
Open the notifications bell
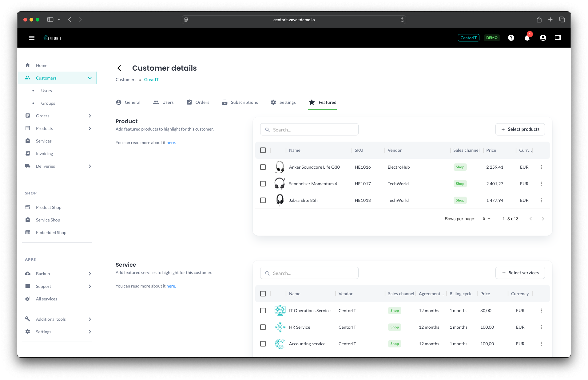click(527, 38)
